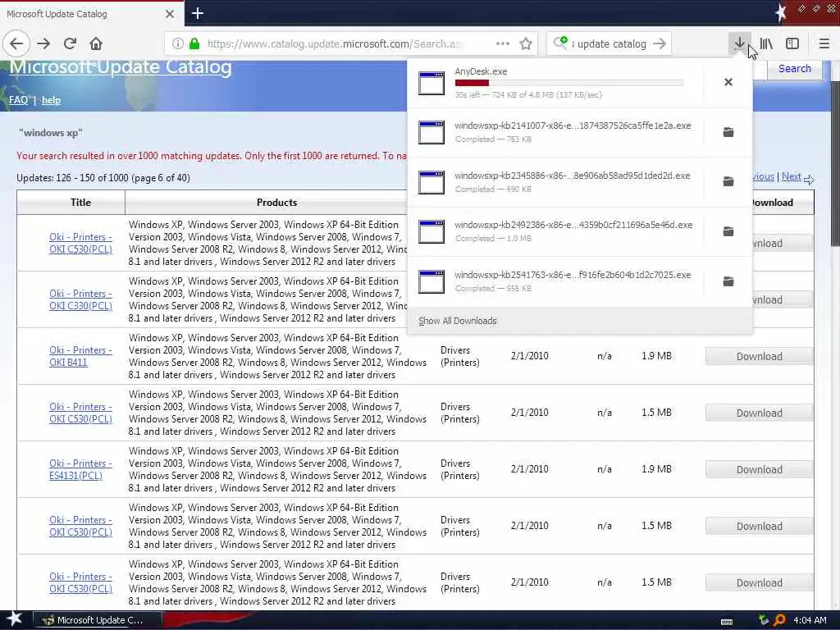840x630 pixels.
Task: Open page actions three-dot menu
Action: point(503,44)
